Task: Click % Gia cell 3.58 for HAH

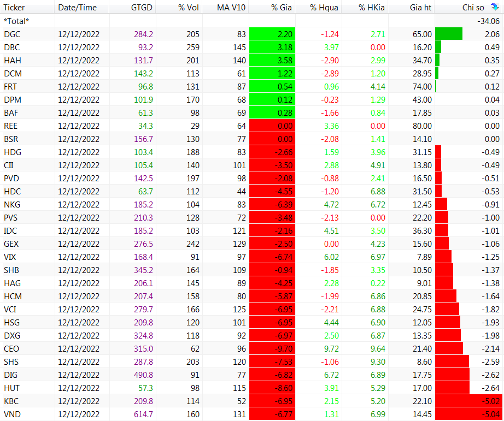Action: [x=272, y=61]
